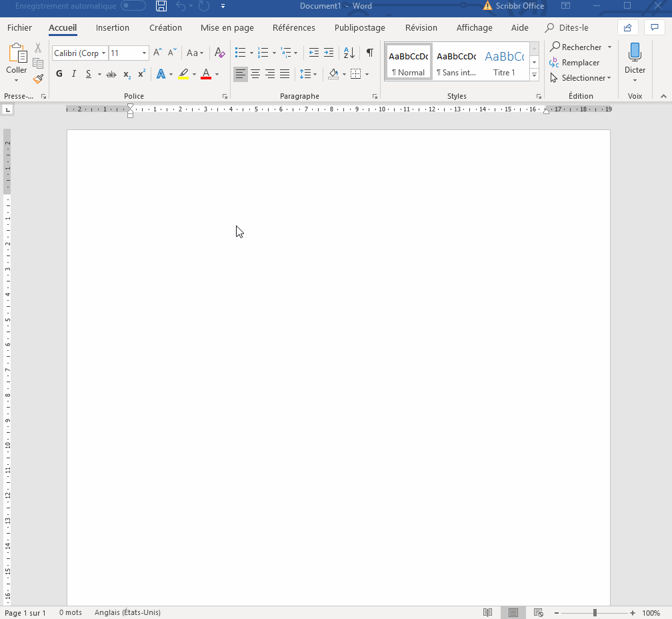Toggle paragraph marks display
Viewport: 672px width, 619px height.
tap(369, 53)
